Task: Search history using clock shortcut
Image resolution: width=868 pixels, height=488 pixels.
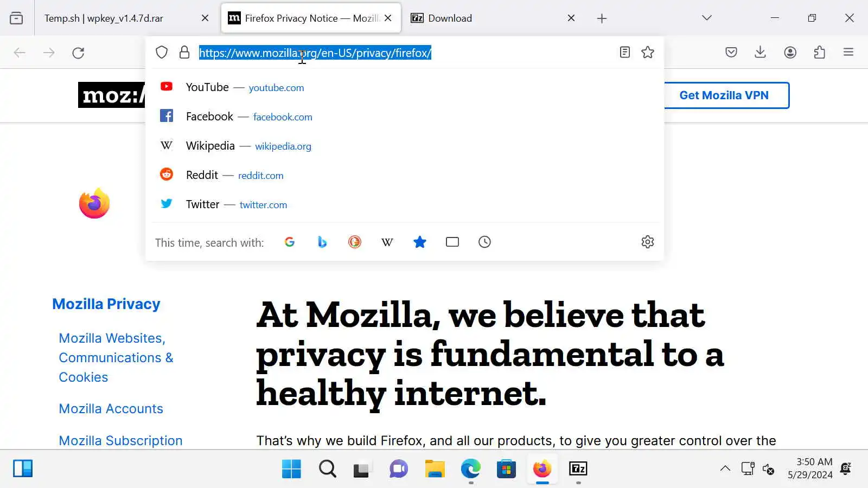Action: click(x=485, y=242)
